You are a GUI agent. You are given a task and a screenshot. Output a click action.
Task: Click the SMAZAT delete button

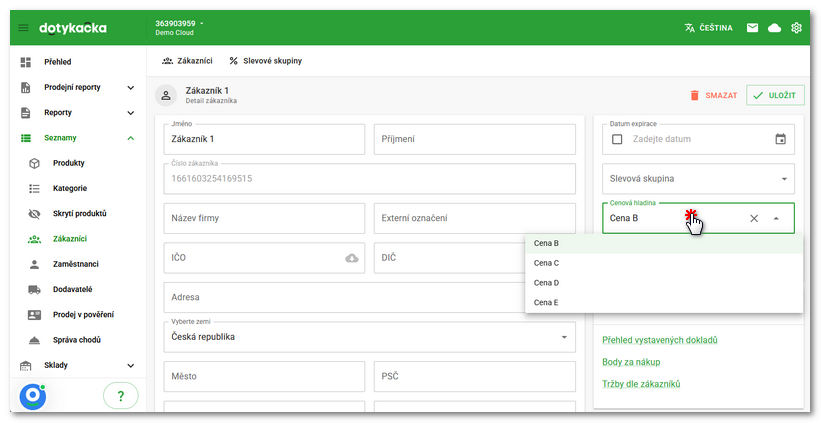click(713, 95)
